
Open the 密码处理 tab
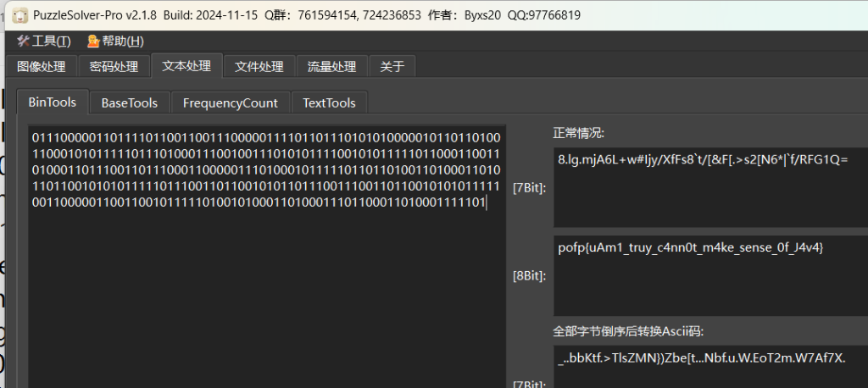[114, 67]
